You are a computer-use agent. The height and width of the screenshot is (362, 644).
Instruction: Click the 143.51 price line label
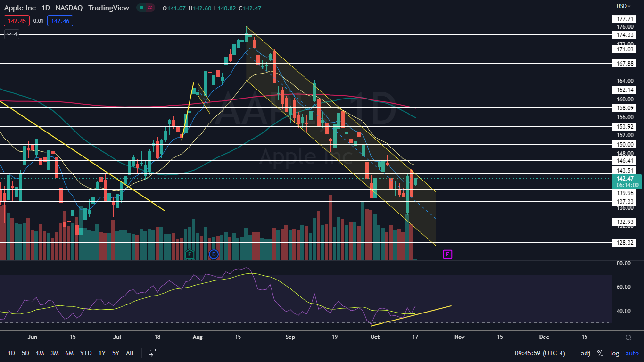[x=625, y=171]
